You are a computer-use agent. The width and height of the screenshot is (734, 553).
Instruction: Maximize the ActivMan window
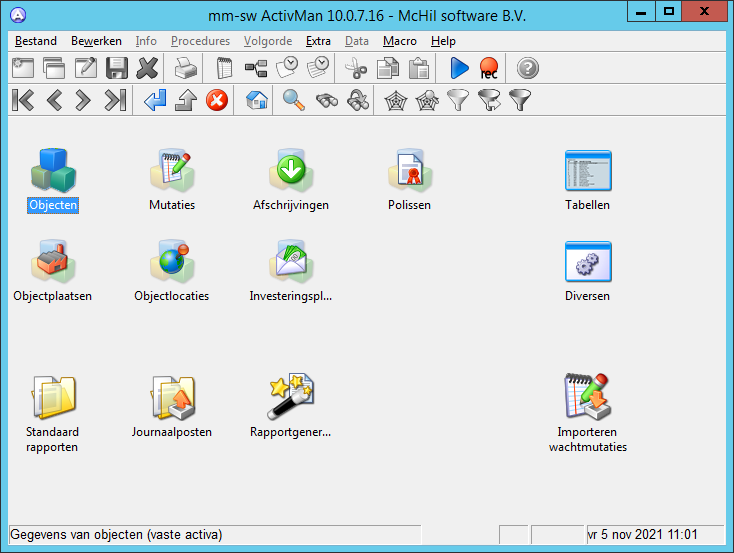[668, 11]
